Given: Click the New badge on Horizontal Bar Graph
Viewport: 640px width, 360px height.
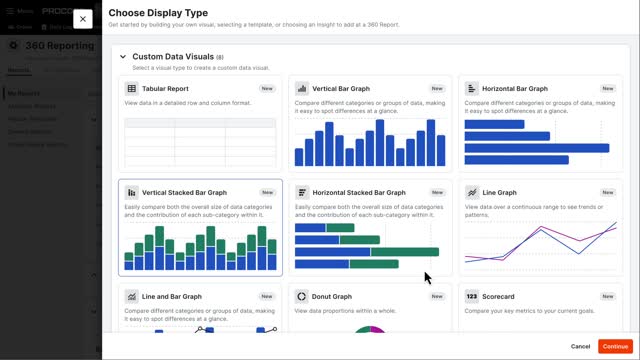Looking at the screenshot, I should coord(608,89).
